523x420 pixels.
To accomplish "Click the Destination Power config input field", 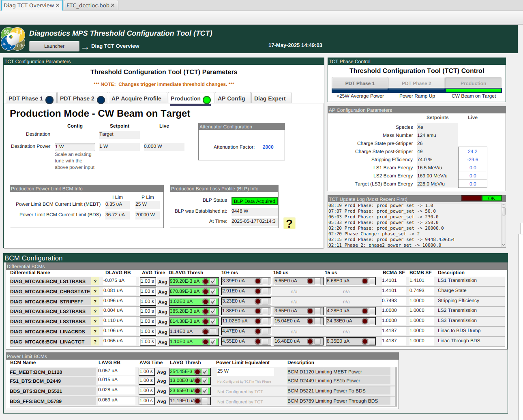I will click(75, 147).
